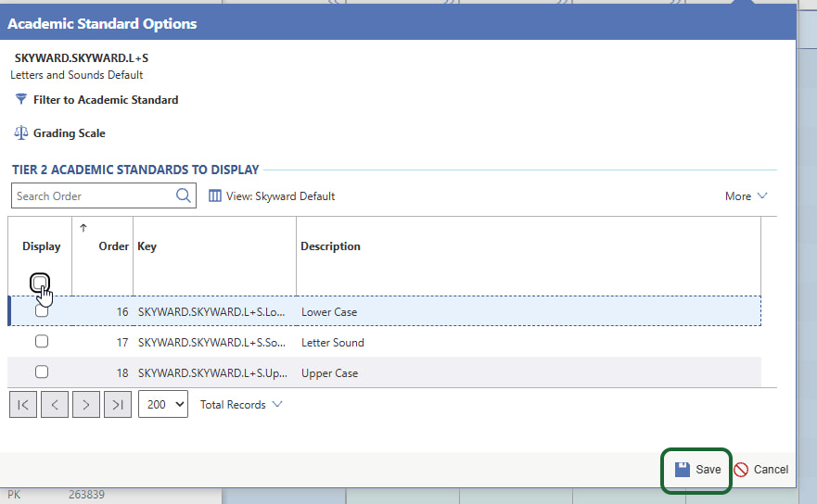
Task: Click the Lower Case description cell
Action: [329, 312]
